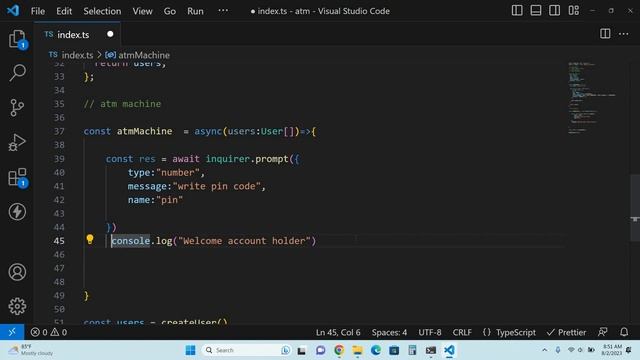Change the CRLF end of line sequence
The width and height of the screenshot is (640, 360).
462,332
